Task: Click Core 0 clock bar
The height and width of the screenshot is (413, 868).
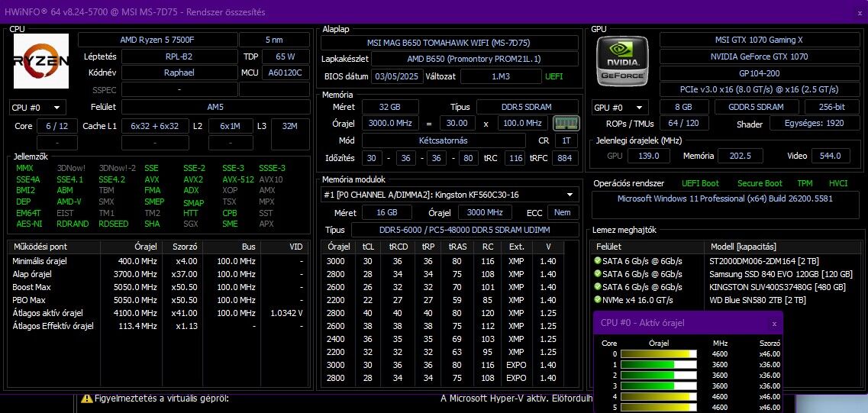Action: tap(658, 354)
